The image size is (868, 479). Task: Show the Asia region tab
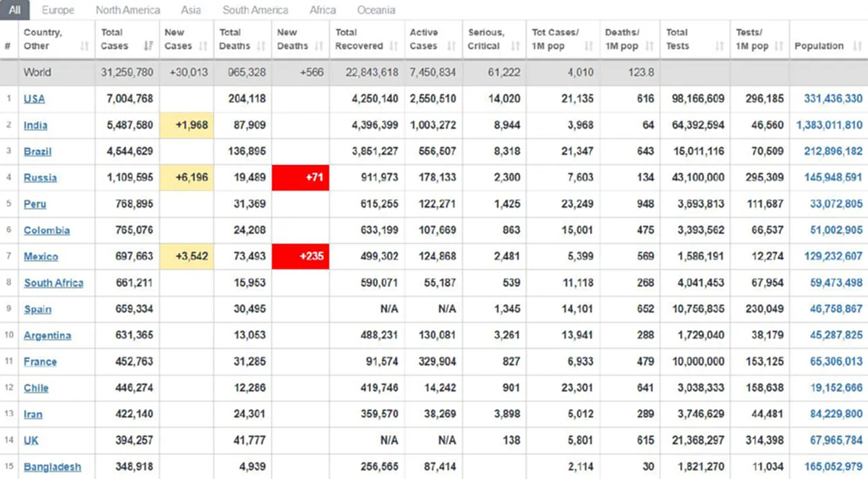[191, 10]
